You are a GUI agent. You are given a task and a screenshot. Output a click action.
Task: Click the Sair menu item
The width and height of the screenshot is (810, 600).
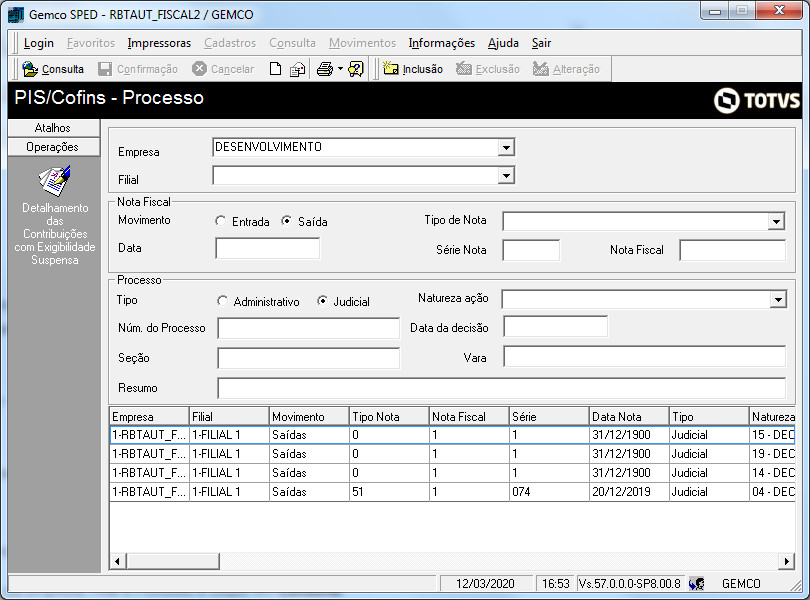point(541,43)
